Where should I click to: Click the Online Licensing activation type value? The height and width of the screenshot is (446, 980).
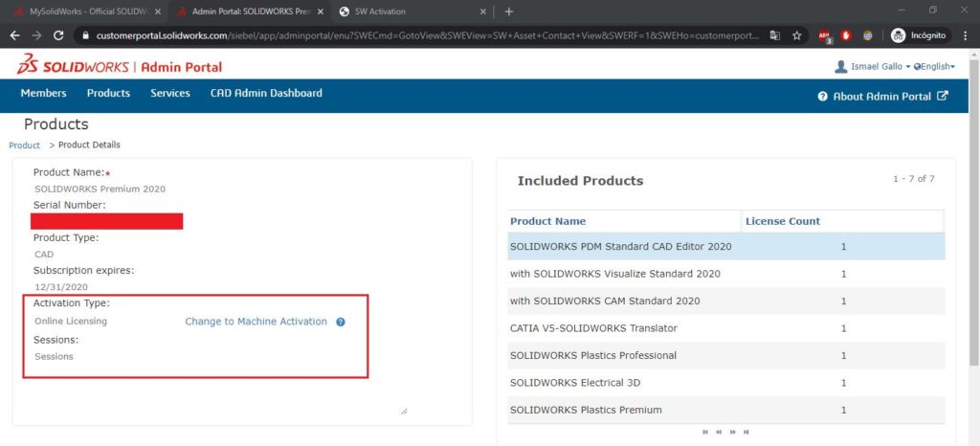[71, 321]
